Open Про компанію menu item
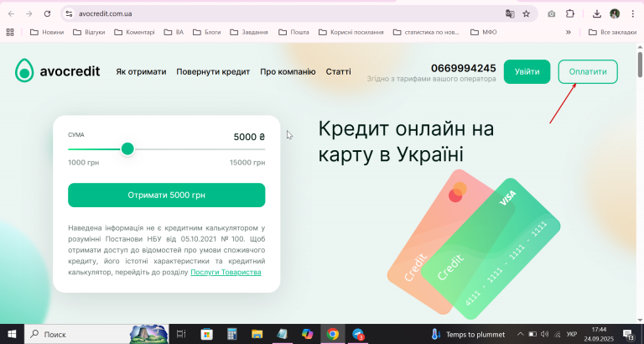 point(288,72)
